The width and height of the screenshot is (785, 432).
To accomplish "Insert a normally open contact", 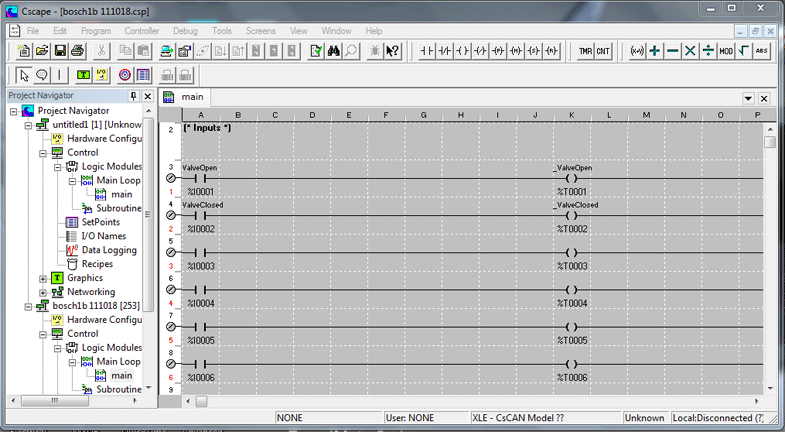I will pos(427,51).
